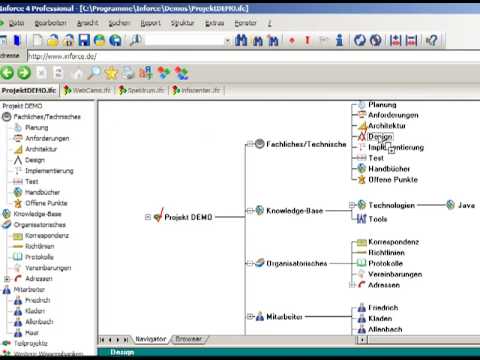Click inside the toolbar search text box
This screenshot has width=480, height=360.
click(184, 41)
